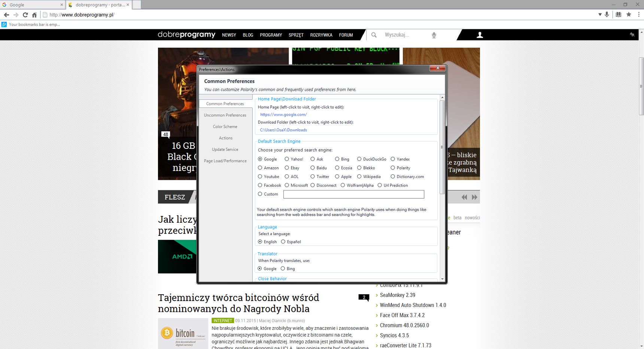Click the dobreprogramy tab
644x349 pixels.
tap(99, 5)
